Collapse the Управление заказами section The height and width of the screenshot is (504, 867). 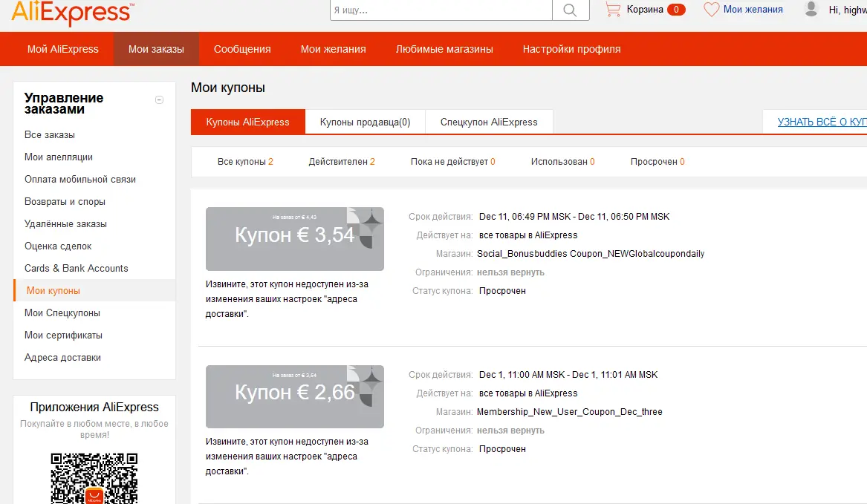click(159, 100)
